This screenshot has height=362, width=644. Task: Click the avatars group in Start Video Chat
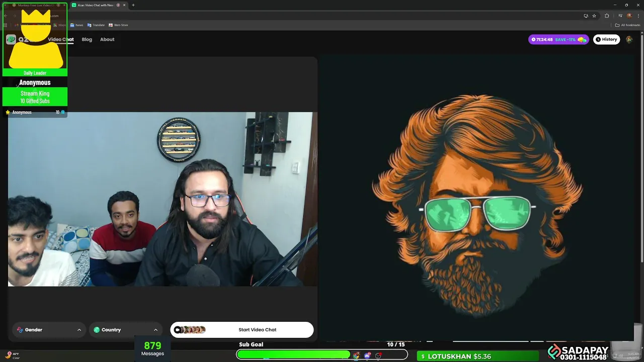click(190, 330)
